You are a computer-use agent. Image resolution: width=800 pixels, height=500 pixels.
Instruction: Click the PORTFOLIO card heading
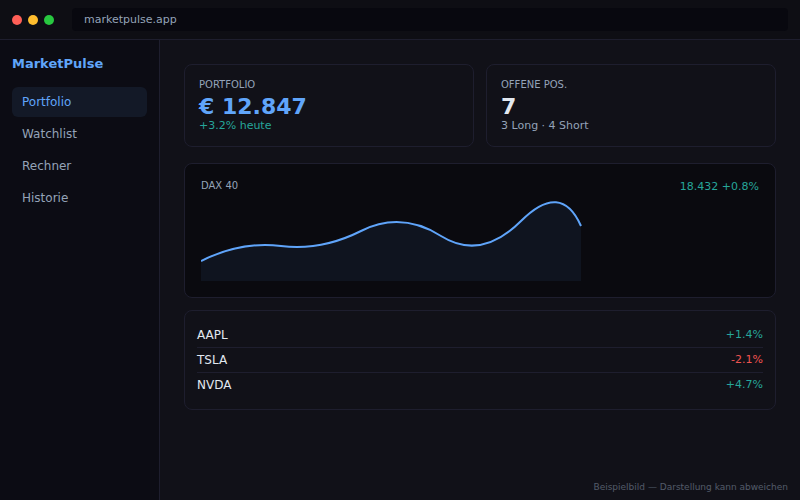coord(227,84)
